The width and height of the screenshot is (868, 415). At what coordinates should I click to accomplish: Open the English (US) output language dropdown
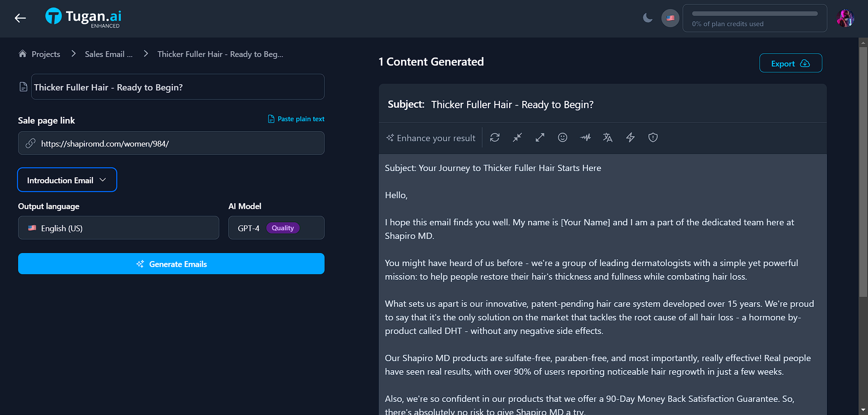[x=118, y=228]
